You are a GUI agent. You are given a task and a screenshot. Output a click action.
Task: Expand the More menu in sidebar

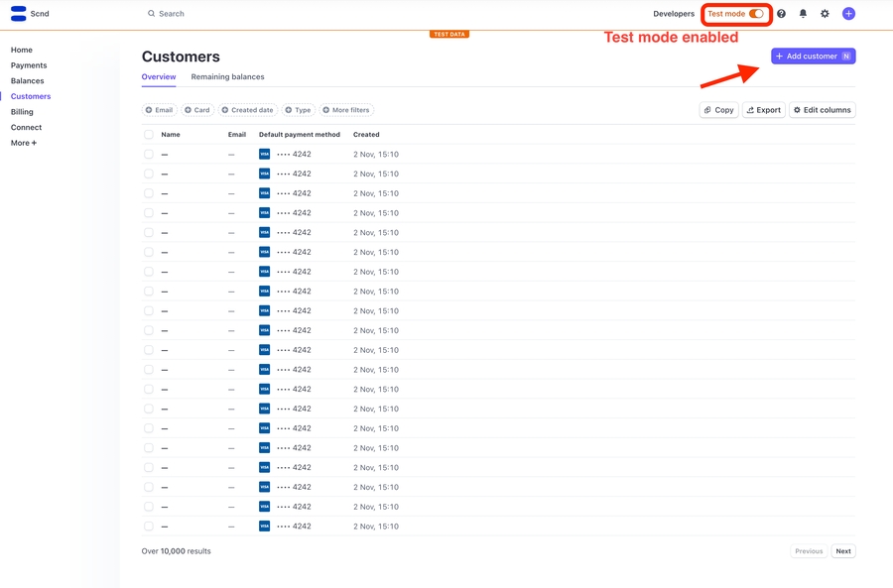(x=24, y=143)
